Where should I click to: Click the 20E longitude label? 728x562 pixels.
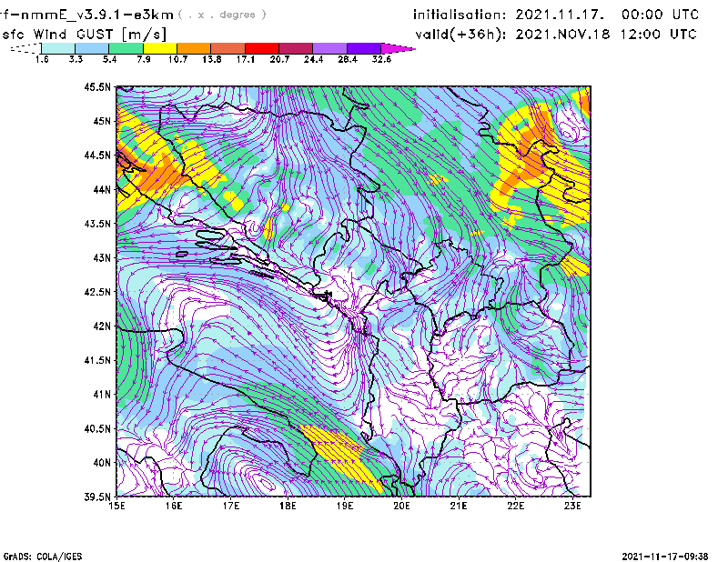(x=401, y=506)
